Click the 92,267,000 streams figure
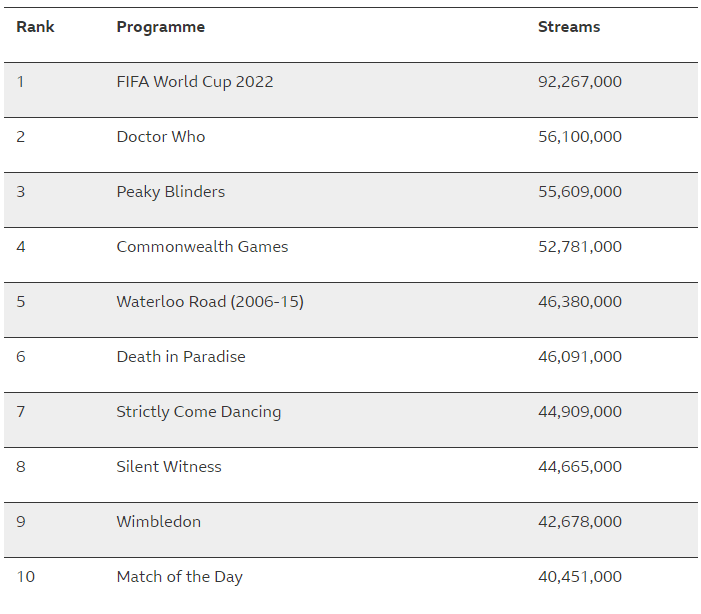701x614 pixels. [x=579, y=82]
